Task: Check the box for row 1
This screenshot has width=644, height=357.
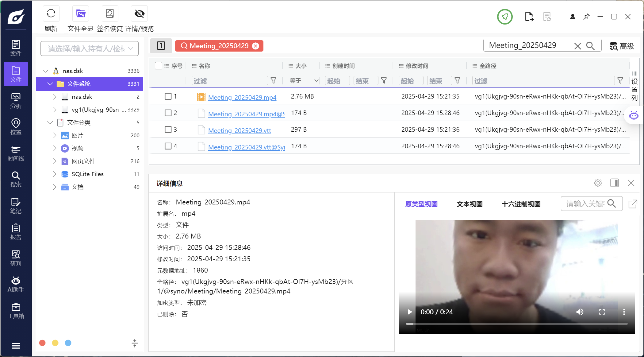Action: (168, 96)
